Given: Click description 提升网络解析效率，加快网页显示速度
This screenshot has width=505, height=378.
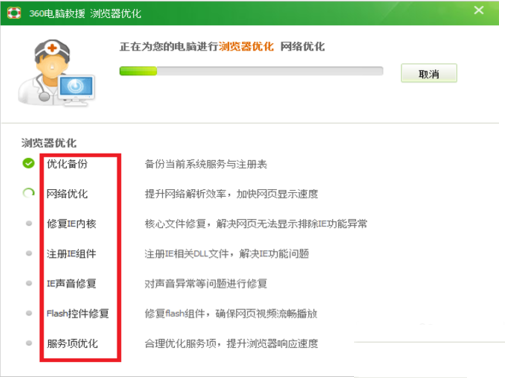Looking at the screenshot, I should coord(231,194).
